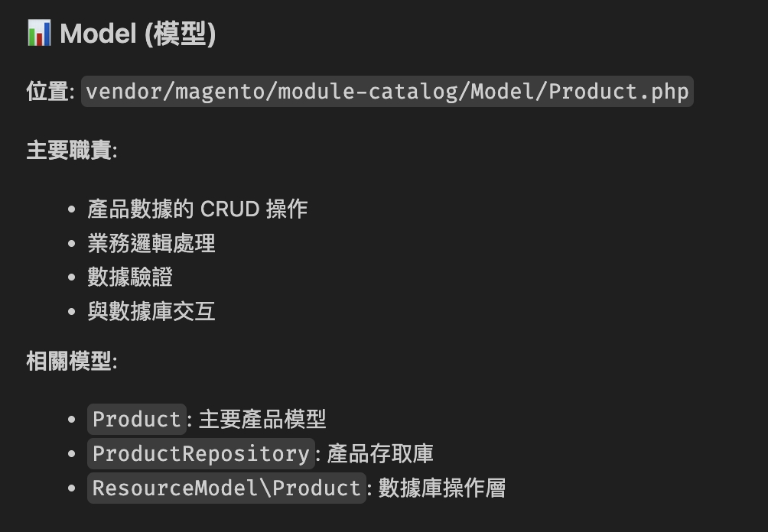Click the 產品數據的 CRUD 操作 bullet

coord(197,209)
